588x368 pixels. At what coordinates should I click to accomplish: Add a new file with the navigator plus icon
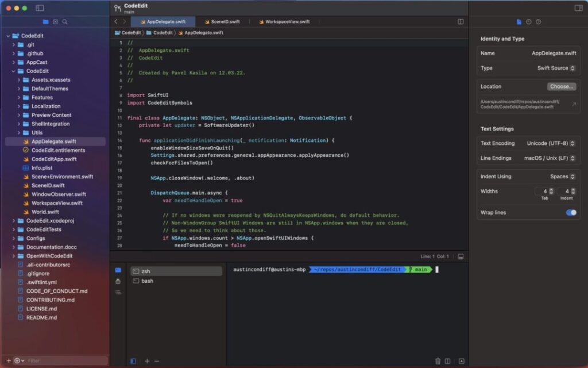[x=9, y=361]
